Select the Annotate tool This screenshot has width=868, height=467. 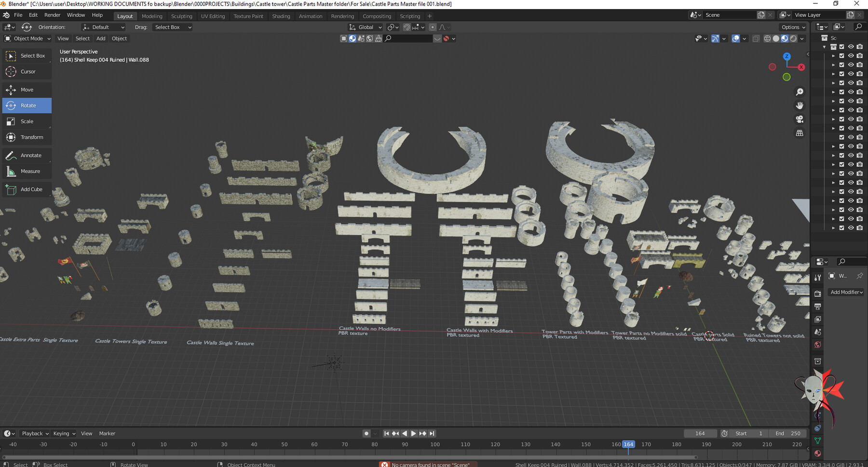point(27,155)
